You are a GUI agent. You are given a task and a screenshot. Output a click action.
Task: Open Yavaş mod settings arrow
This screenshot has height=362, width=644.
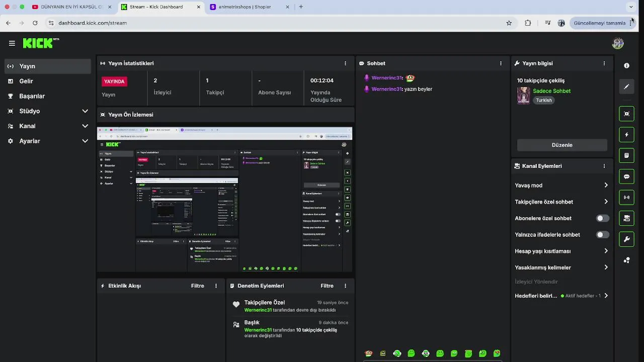pyautogui.click(x=606, y=186)
